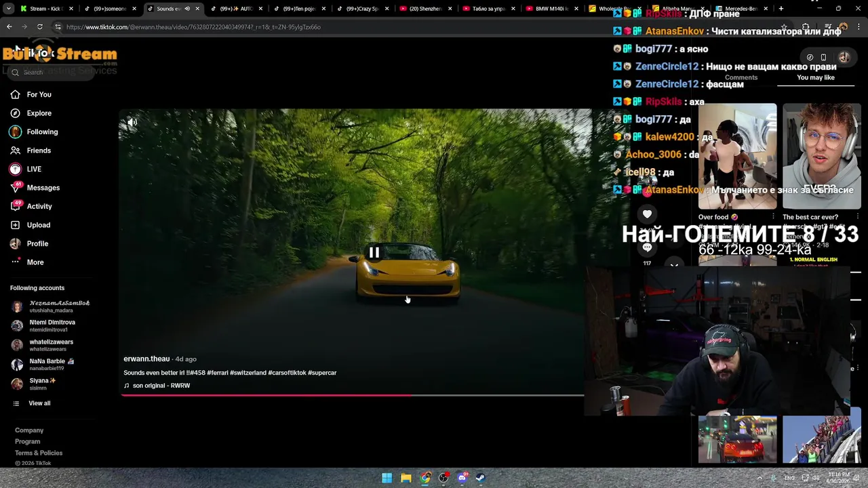Show hidden system tray icons

coord(759,478)
